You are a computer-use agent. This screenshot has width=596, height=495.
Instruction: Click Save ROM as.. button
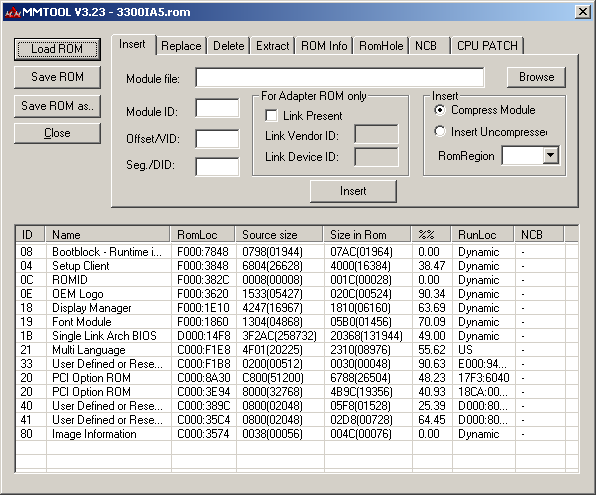pos(57,106)
